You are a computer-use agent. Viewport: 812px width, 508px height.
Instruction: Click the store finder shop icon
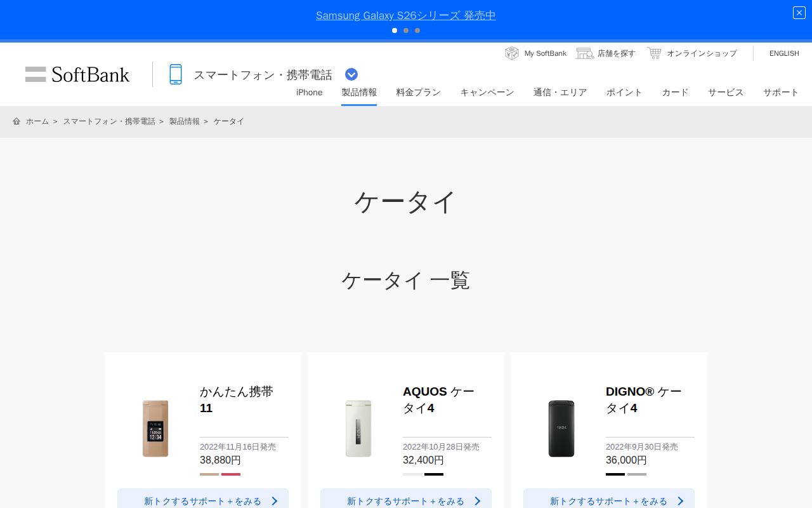(x=585, y=53)
